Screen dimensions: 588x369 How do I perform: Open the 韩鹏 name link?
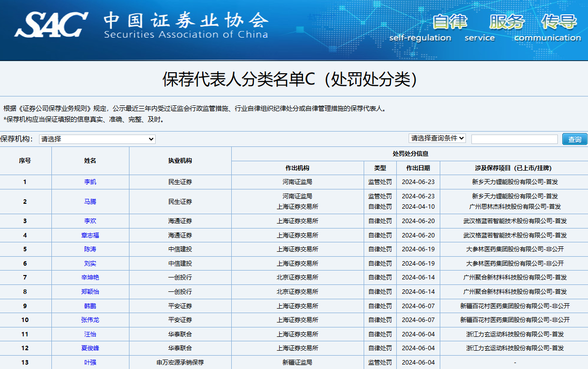click(90, 306)
